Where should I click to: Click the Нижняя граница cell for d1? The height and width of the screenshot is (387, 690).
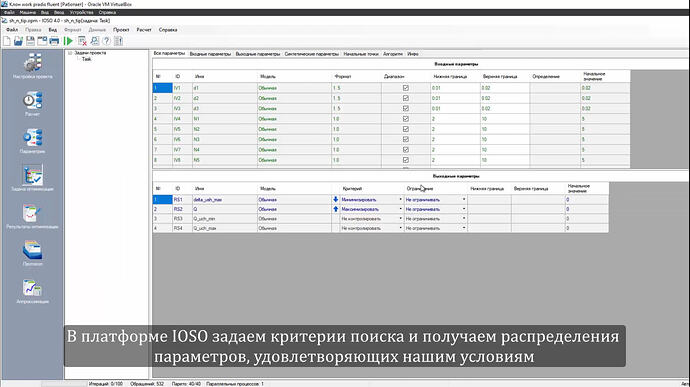point(455,88)
